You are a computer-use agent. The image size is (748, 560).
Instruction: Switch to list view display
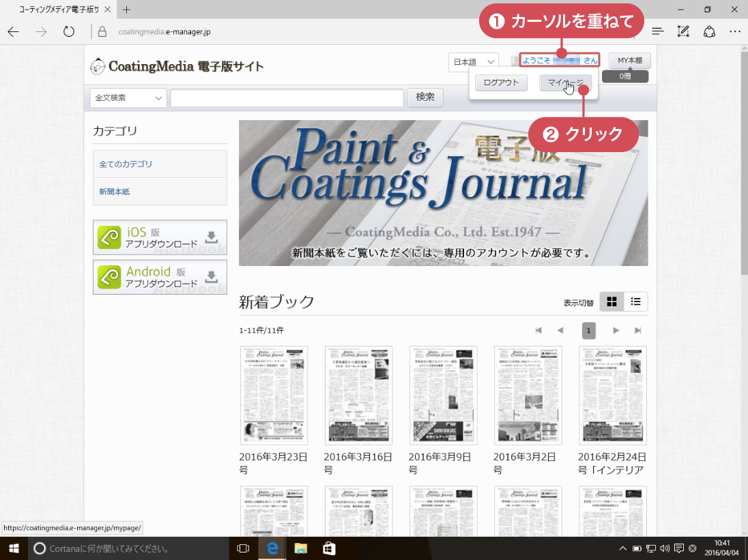(x=636, y=301)
